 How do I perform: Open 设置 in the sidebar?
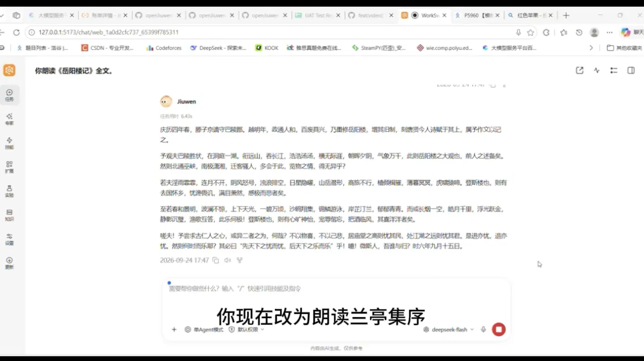click(9, 239)
